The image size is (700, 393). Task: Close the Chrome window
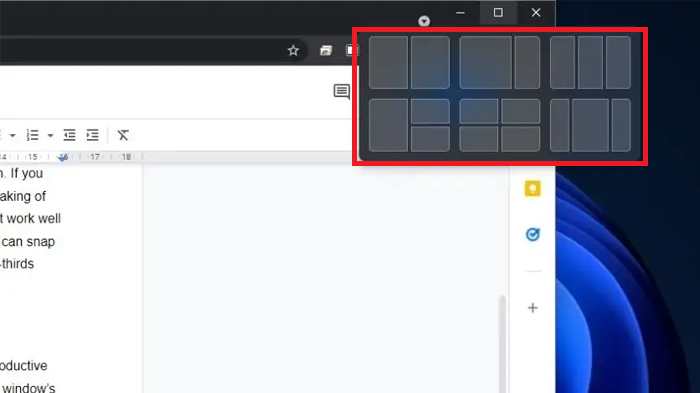click(x=536, y=13)
